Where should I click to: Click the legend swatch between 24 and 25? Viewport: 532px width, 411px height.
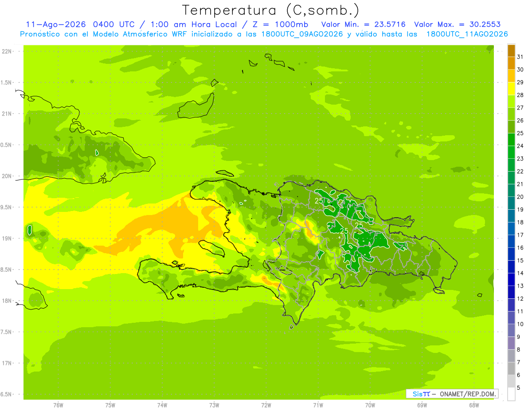[x=511, y=140]
